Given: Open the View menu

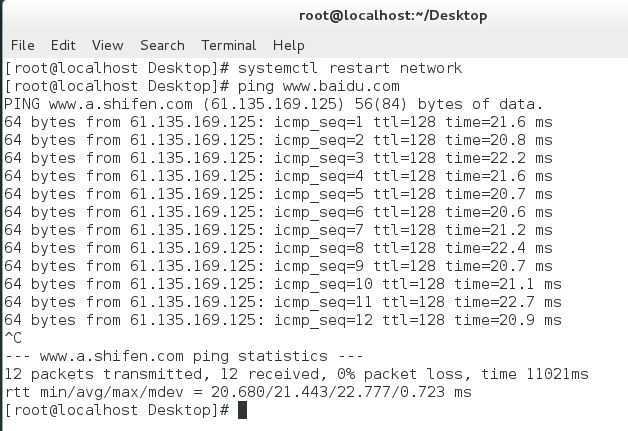Looking at the screenshot, I should point(107,45).
